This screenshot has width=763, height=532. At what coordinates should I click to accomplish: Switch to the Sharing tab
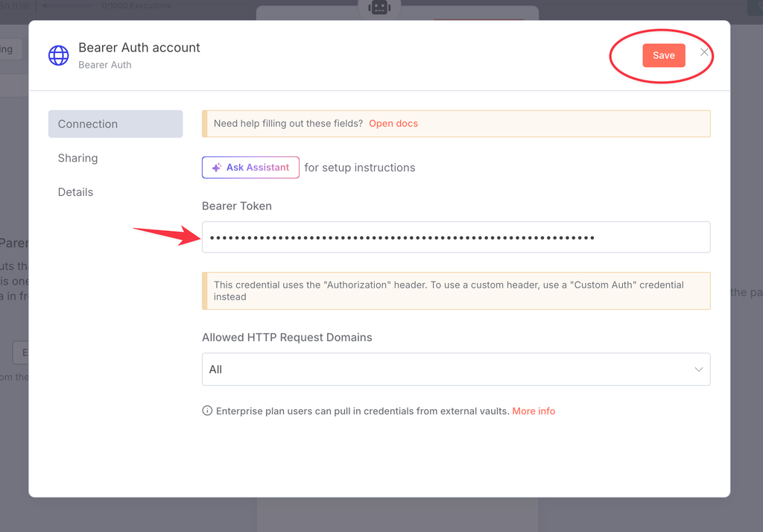click(x=77, y=158)
